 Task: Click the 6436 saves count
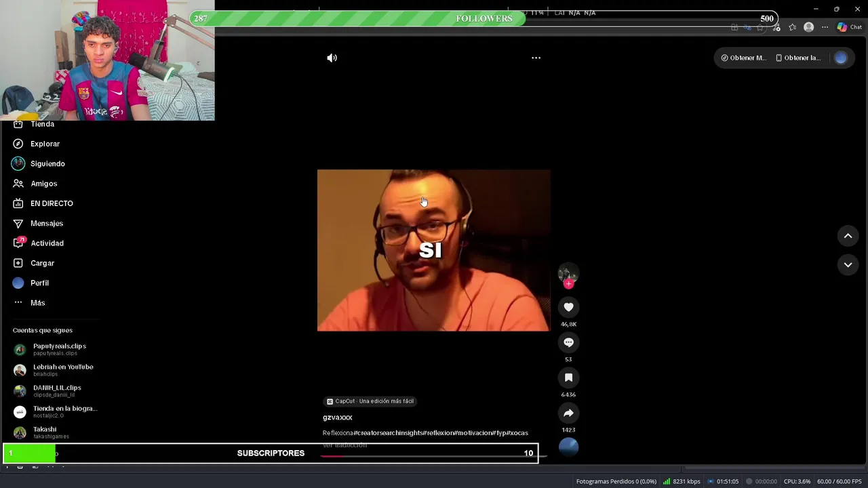568,394
